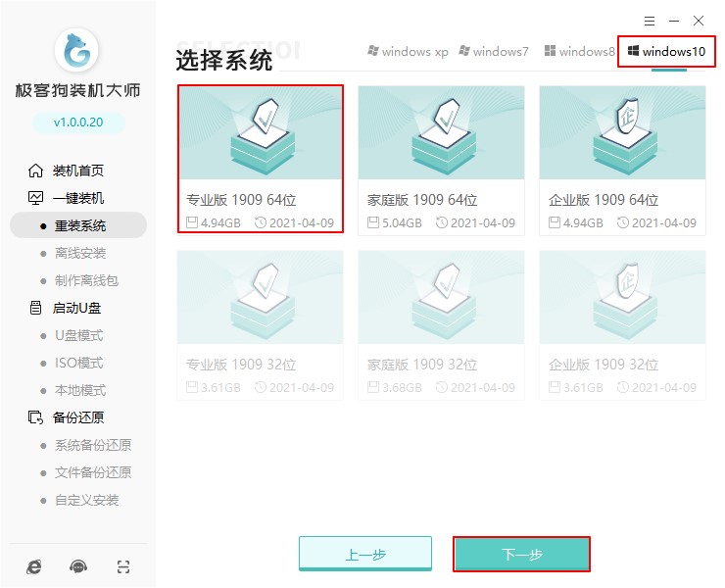Click the 极客狗 app logo
Screen dimensions: 725x588
(77, 49)
